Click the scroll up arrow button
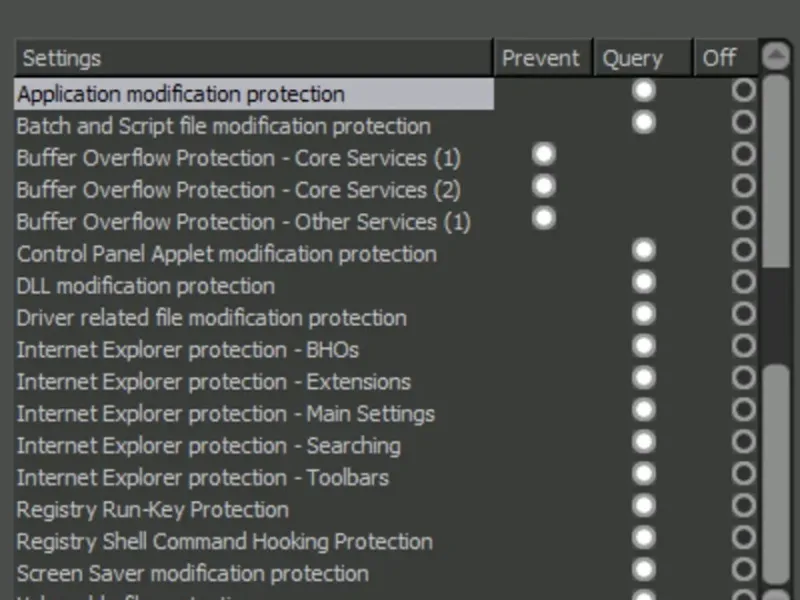Viewport: 800px width, 600px height. pyautogui.click(x=775, y=57)
